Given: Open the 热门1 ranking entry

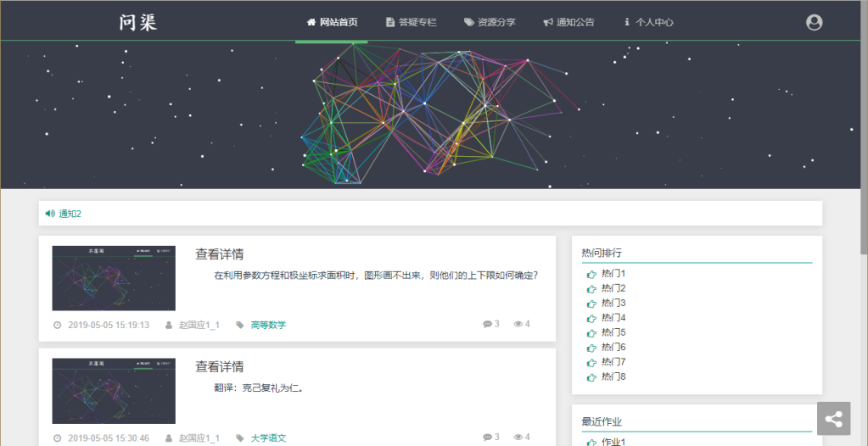Looking at the screenshot, I should pyautogui.click(x=613, y=273).
